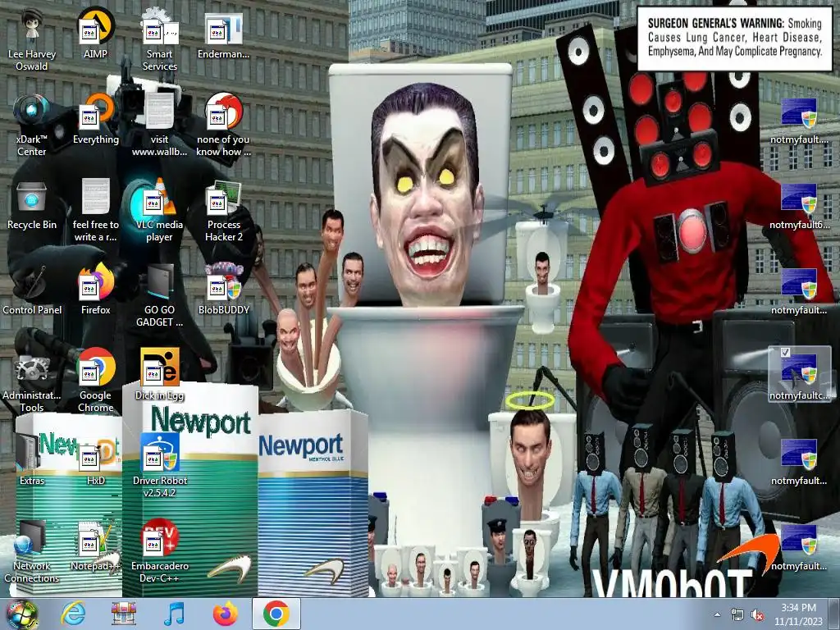Open the network tray icon
The image size is (840, 630).
[x=737, y=615]
